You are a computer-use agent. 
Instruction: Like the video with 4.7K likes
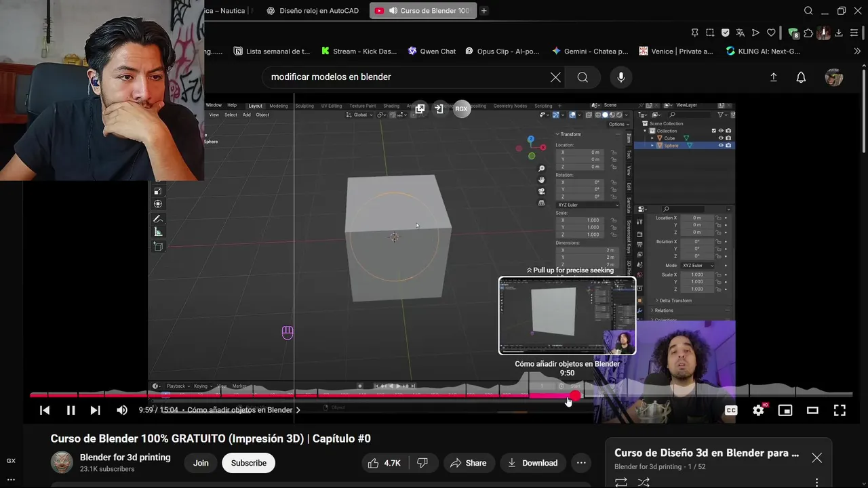[x=384, y=463]
